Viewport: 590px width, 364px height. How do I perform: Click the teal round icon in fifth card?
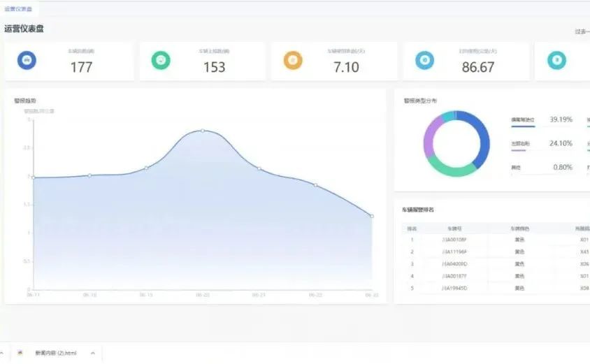tap(556, 61)
